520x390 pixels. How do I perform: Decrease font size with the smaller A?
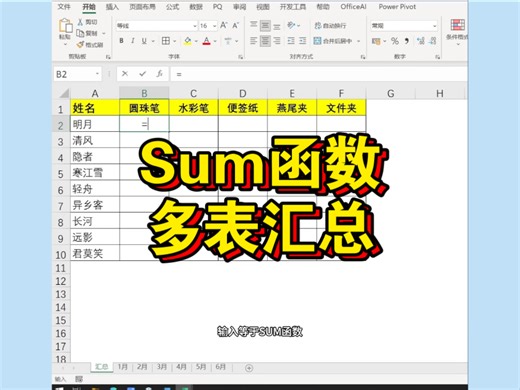235,25
